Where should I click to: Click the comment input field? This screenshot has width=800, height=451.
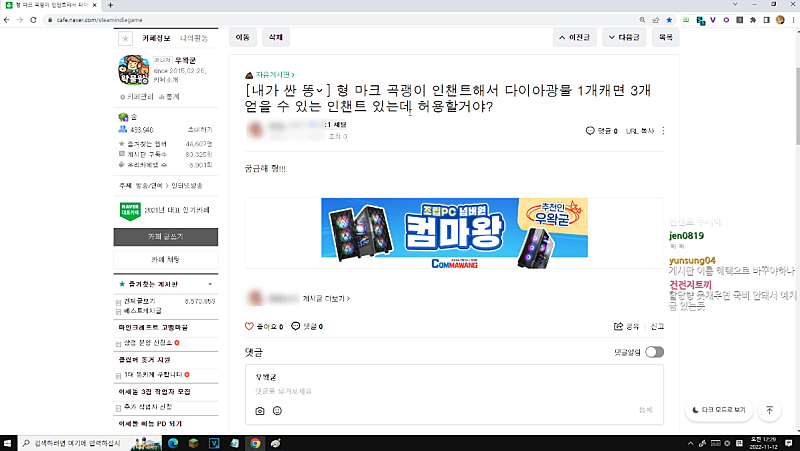(454, 391)
